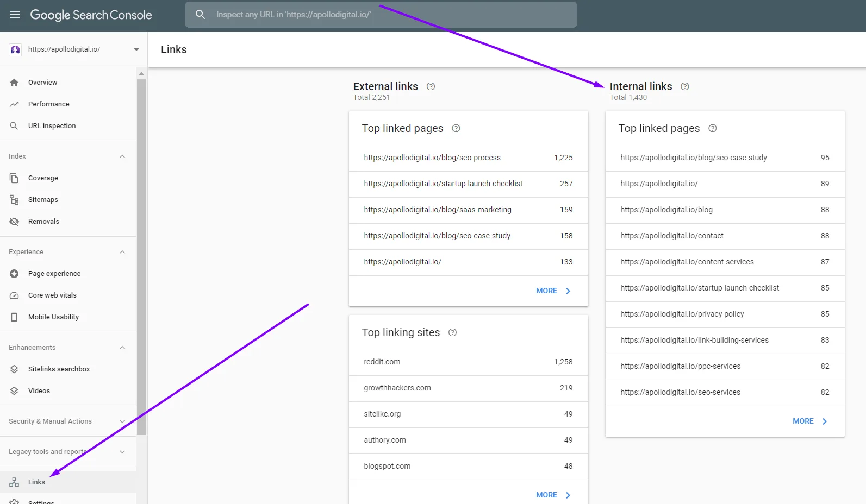Click the Page experience plus-circle icon
The height and width of the screenshot is (504, 866).
coord(14,274)
